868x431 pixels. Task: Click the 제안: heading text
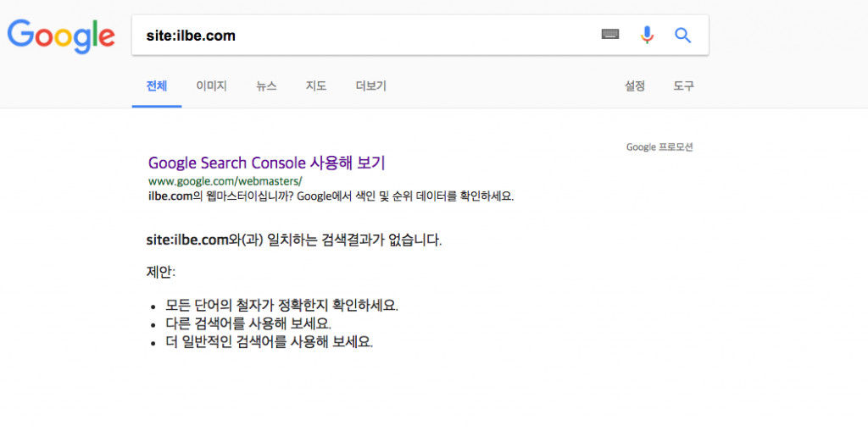[160, 272]
